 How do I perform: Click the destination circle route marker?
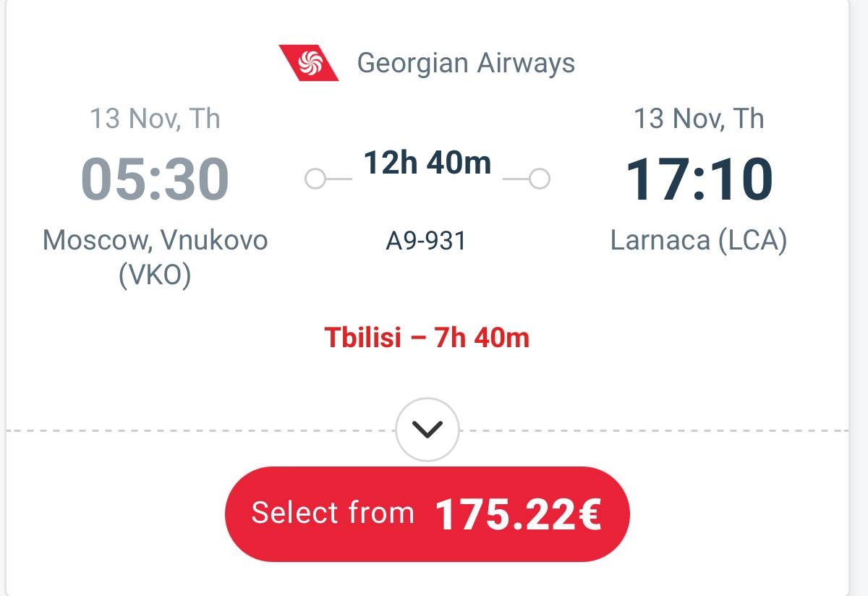pyautogui.click(x=539, y=179)
